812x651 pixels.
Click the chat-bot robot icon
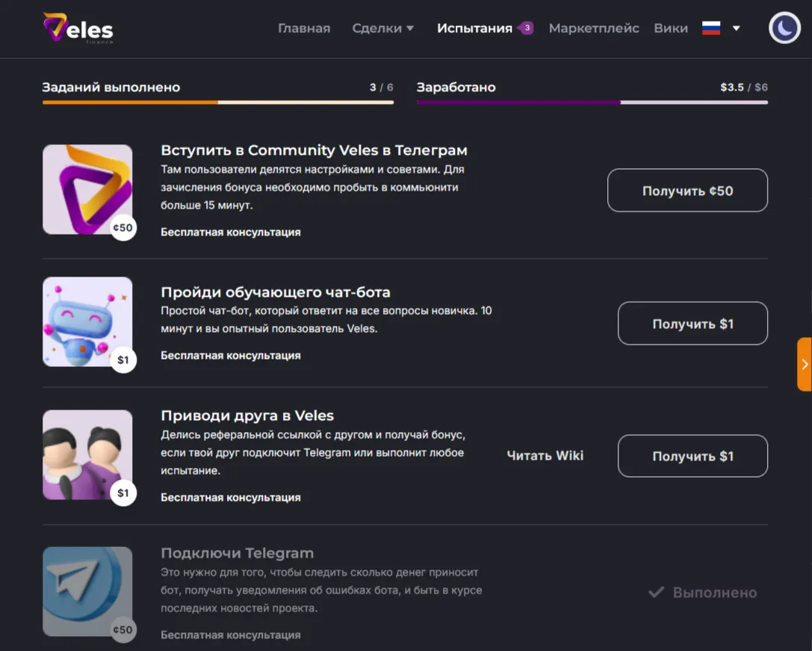point(87,321)
